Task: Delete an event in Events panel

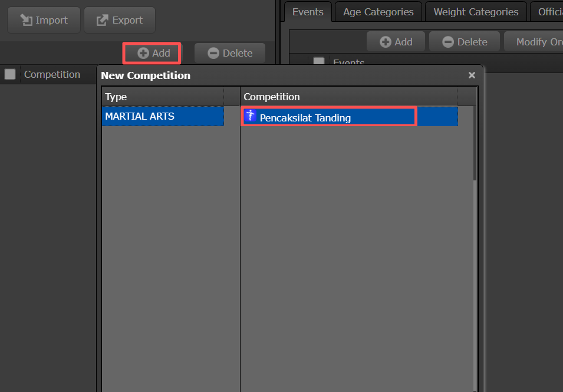Action: [x=465, y=42]
